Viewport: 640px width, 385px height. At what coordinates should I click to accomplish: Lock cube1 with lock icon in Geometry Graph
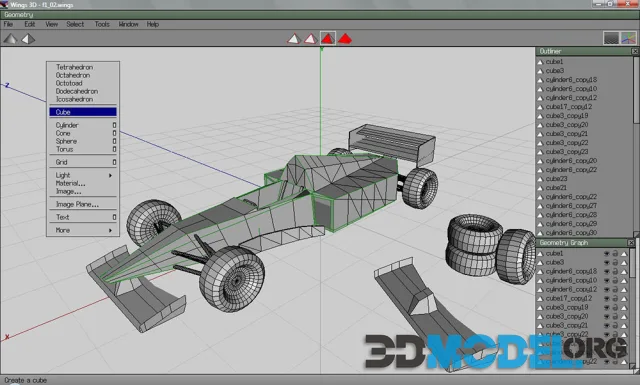click(615, 254)
